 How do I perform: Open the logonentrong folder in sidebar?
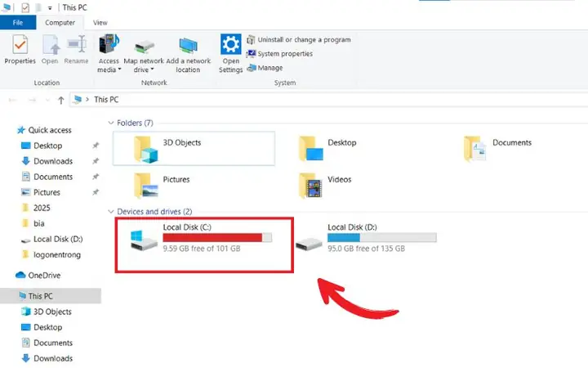[51, 254]
